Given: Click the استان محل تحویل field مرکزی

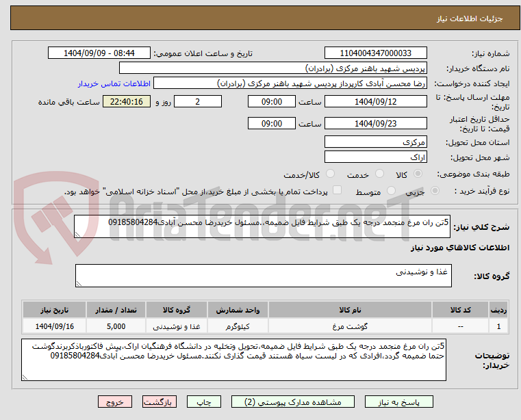Looking at the screenshot, I should (375, 142).
